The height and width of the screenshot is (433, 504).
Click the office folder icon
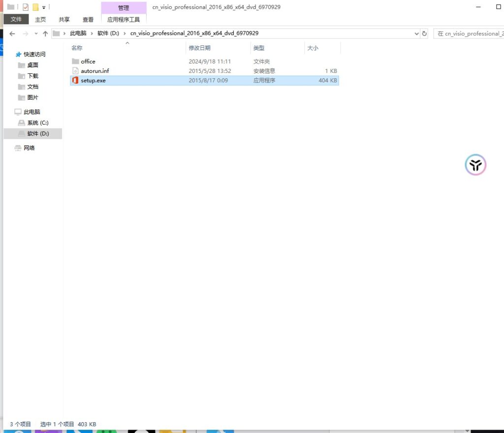point(75,62)
